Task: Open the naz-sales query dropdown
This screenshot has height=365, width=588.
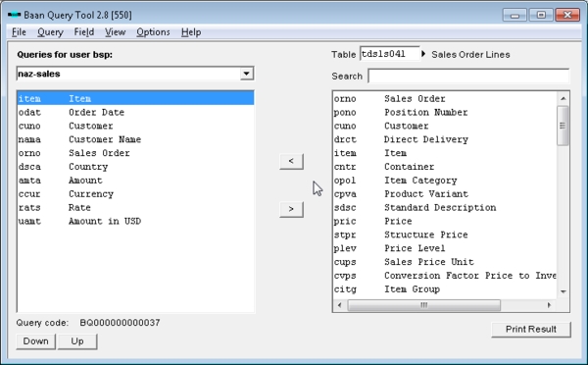Action: tap(246, 74)
